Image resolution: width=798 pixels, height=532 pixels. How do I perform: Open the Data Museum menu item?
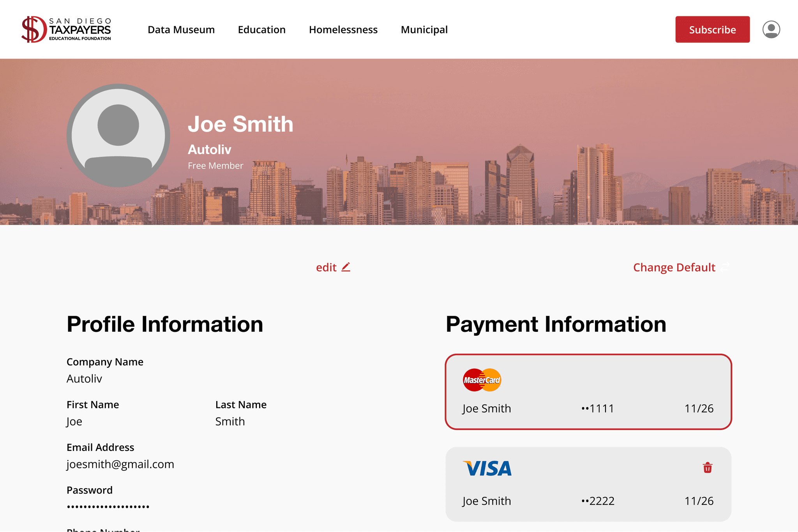click(181, 30)
